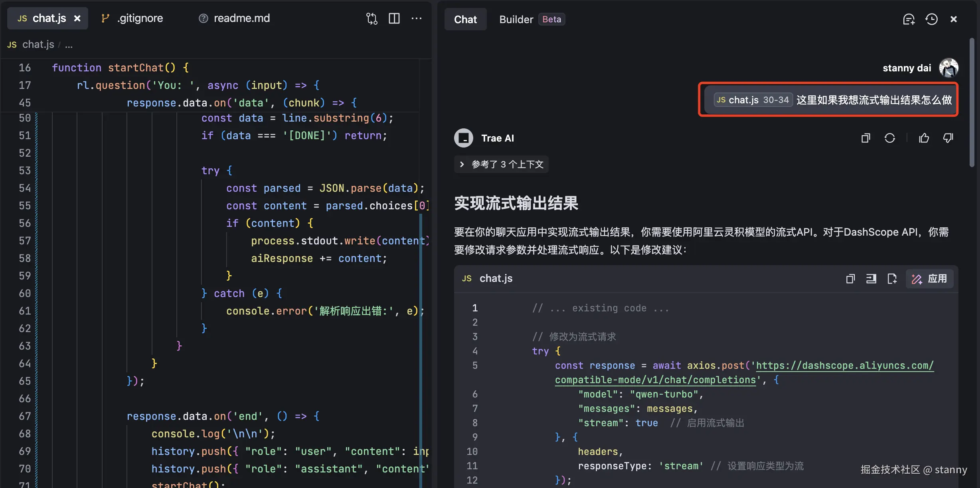Expand the 参考了 3 个上下文 section
Image resolution: width=980 pixels, height=488 pixels.
pyautogui.click(x=502, y=164)
